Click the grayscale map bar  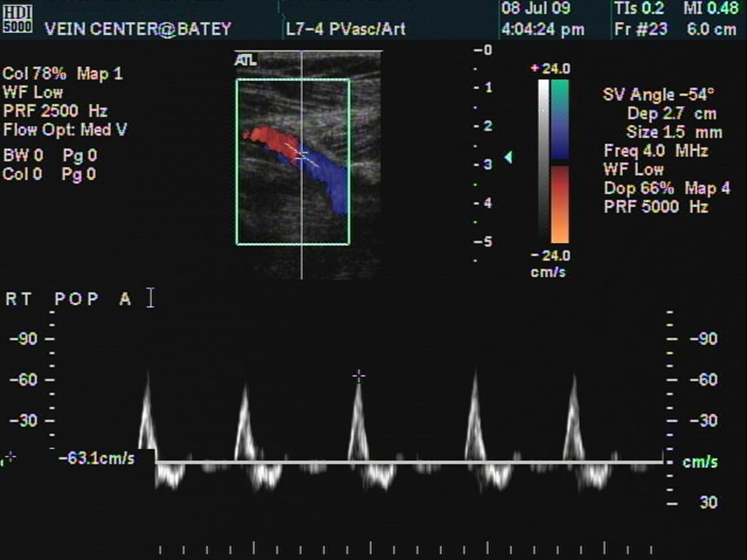543,161
